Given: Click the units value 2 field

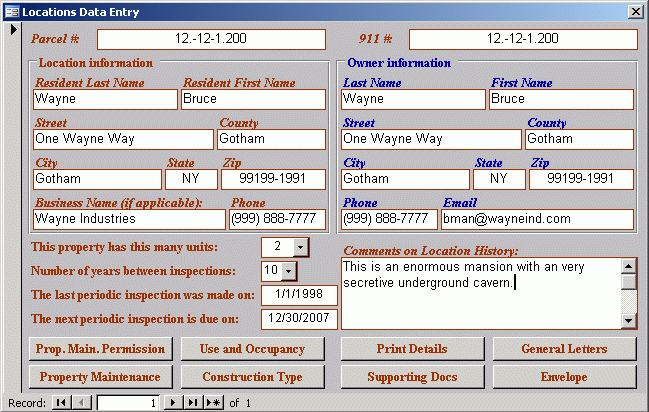Looking at the screenshot, I should [x=278, y=247].
